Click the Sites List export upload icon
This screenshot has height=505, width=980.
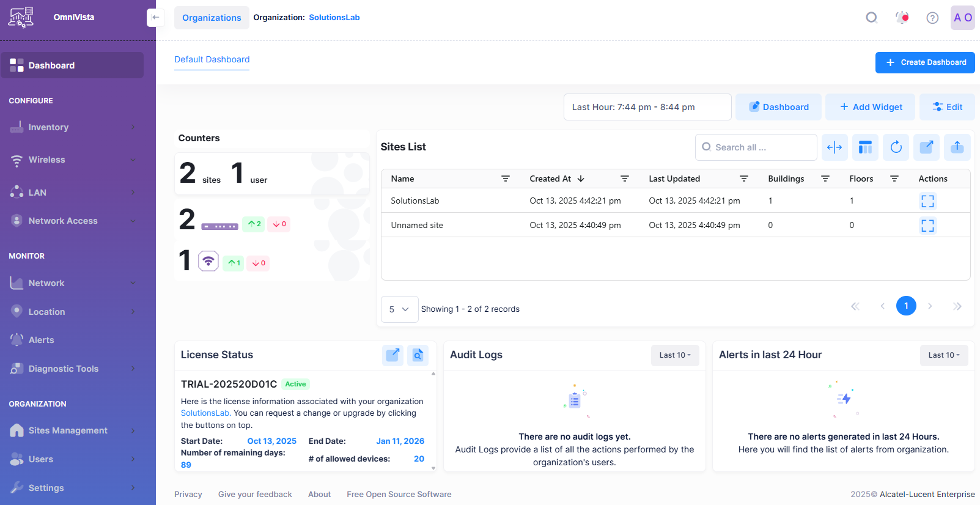click(x=957, y=147)
